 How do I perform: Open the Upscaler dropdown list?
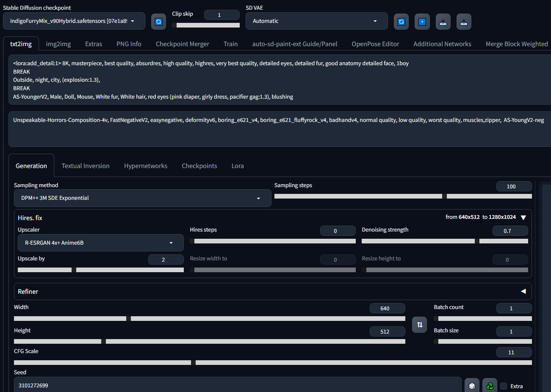click(100, 243)
